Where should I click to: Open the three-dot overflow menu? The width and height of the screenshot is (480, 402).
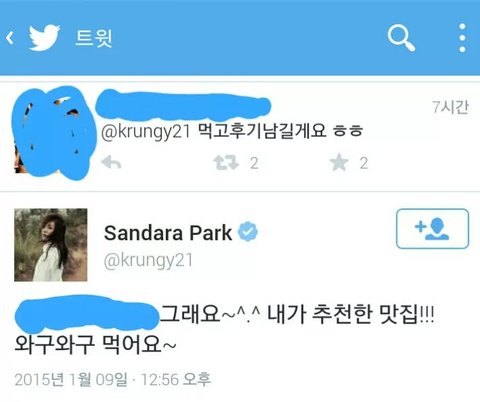tap(462, 38)
